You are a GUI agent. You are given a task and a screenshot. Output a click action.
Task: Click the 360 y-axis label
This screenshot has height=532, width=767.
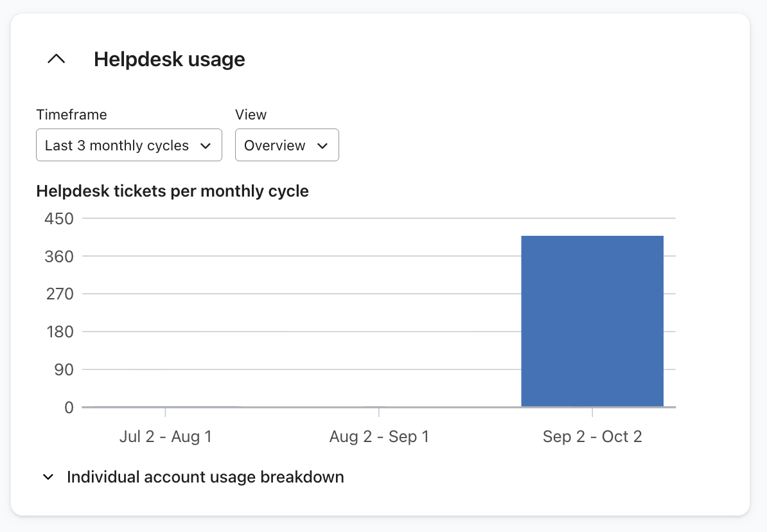[59, 256]
